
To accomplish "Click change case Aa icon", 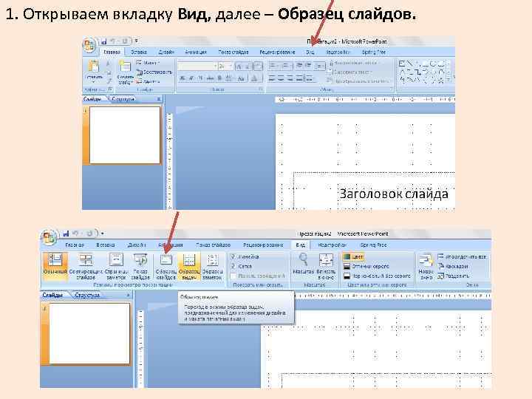I will [241, 78].
